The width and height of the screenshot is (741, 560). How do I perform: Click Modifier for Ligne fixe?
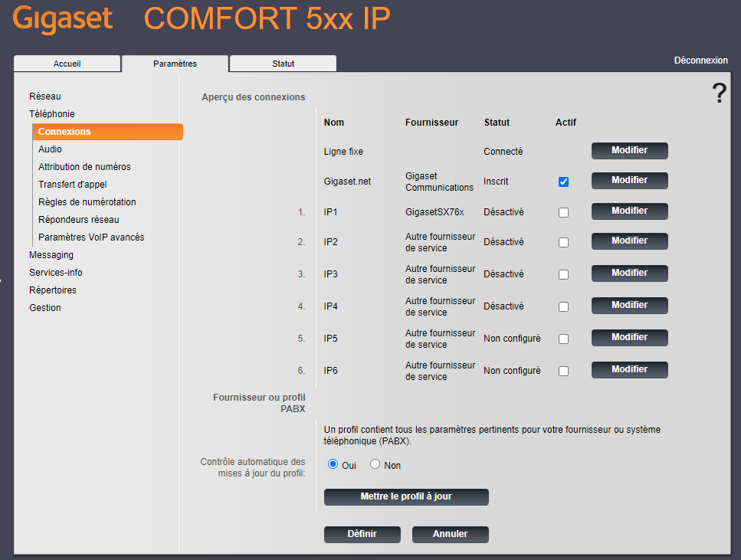tap(629, 151)
